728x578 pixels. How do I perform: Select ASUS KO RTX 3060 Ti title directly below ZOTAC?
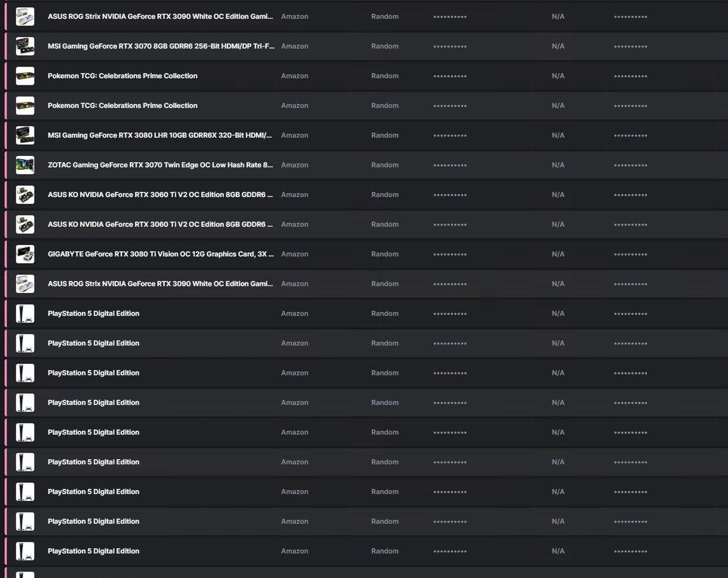(x=160, y=195)
